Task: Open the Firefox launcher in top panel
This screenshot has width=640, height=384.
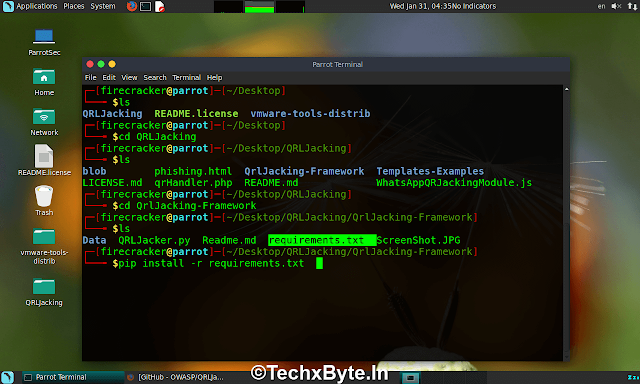Action: [x=131, y=6]
